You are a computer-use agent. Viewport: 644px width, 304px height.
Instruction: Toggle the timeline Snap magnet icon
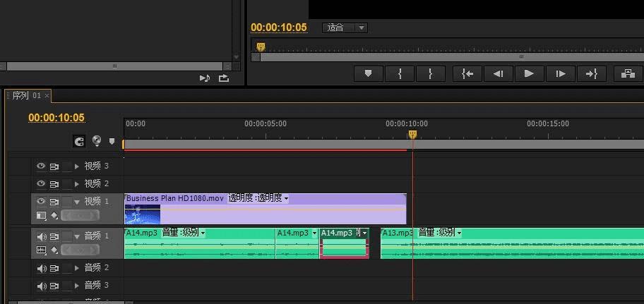click(79, 142)
